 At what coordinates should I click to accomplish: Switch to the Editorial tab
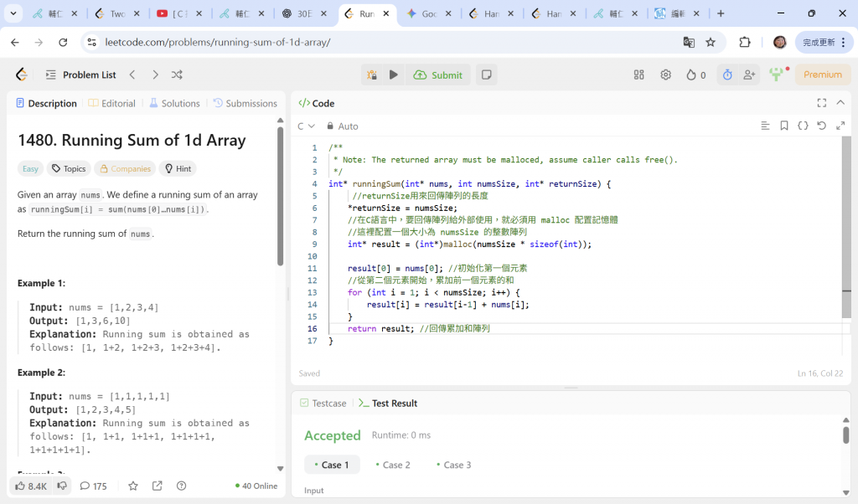click(x=111, y=103)
